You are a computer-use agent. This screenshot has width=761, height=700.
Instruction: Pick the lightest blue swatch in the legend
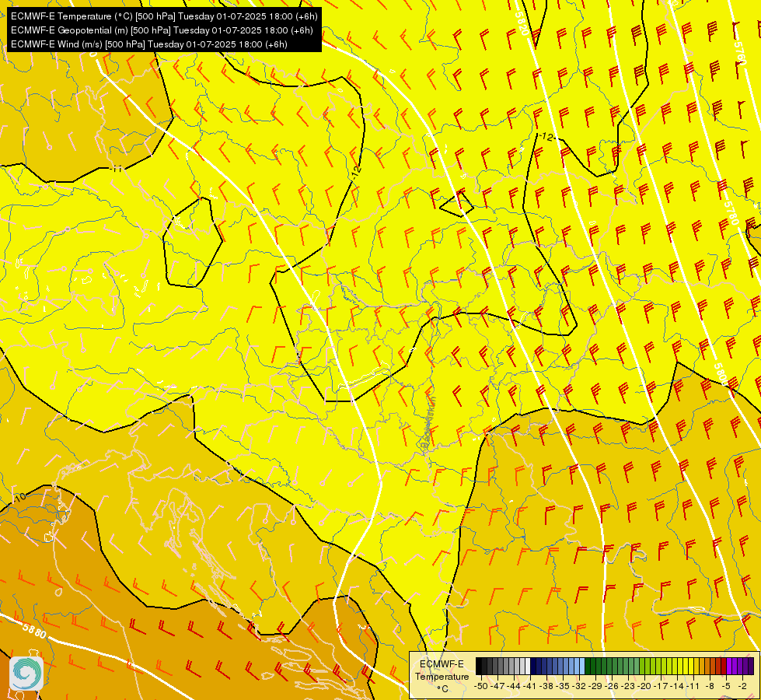(582, 666)
